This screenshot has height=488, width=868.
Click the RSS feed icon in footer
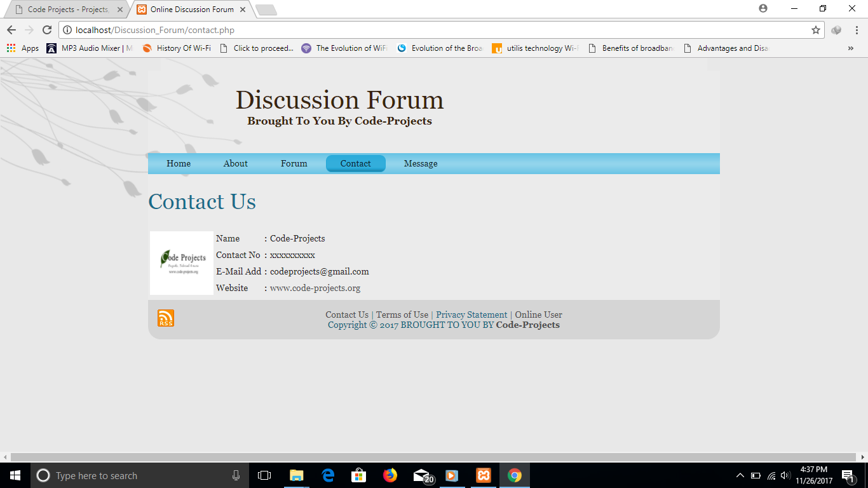click(x=164, y=317)
